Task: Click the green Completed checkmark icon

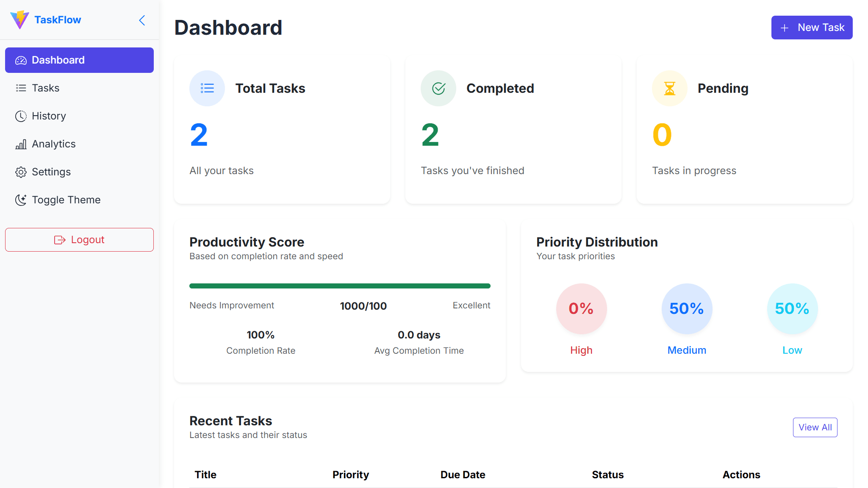Action: coord(438,88)
